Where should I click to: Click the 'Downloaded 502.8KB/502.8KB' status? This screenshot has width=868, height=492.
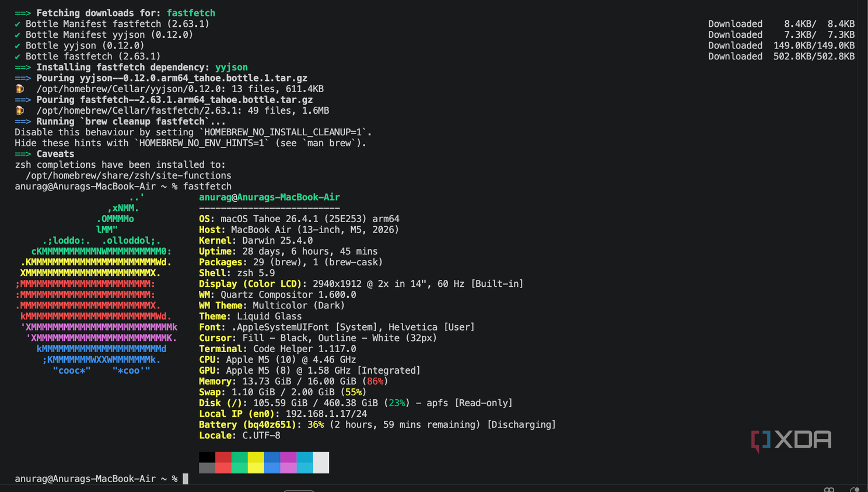click(x=781, y=57)
